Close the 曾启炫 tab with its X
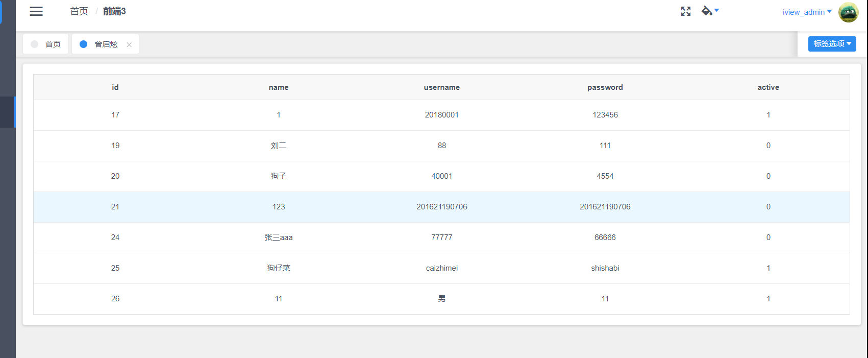 click(129, 45)
